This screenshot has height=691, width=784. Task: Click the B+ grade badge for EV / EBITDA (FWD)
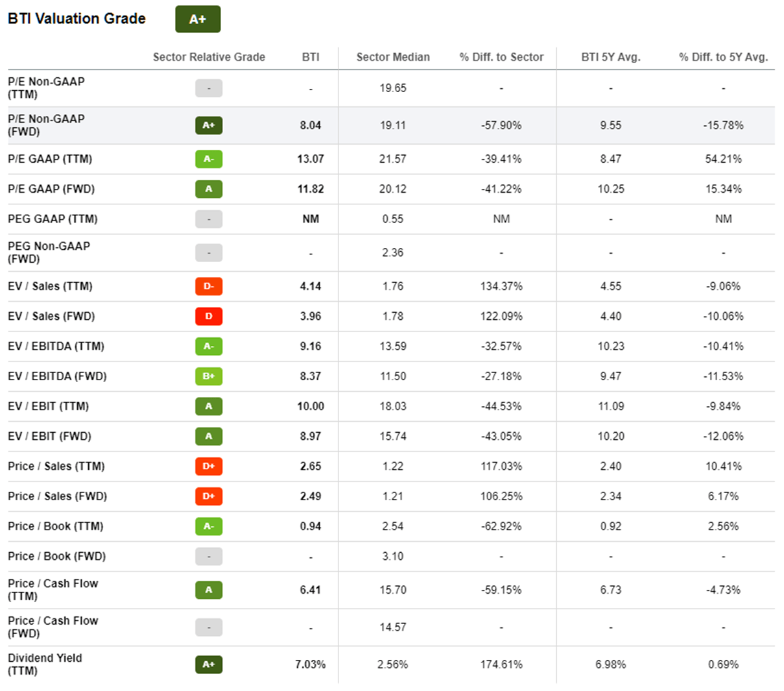[209, 376]
